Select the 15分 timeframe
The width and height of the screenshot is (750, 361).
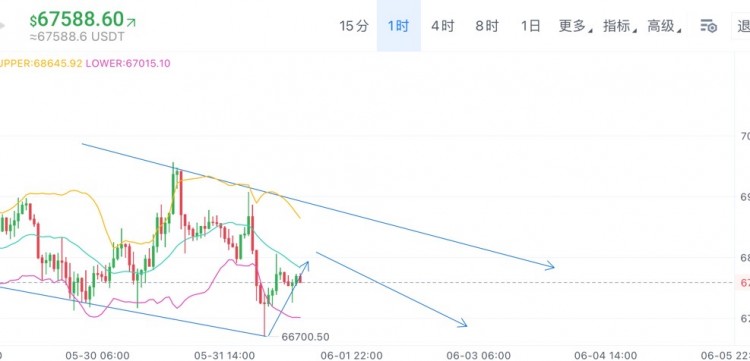354,26
